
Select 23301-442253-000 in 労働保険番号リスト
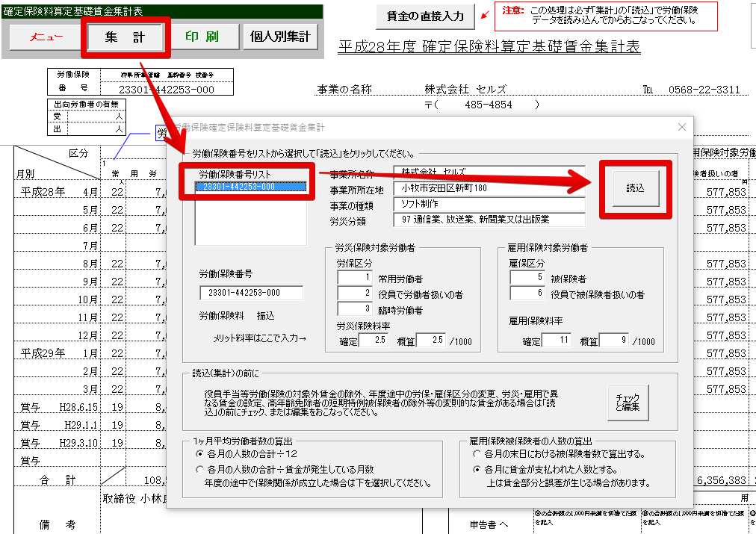pyautogui.click(x=251, y=187)
